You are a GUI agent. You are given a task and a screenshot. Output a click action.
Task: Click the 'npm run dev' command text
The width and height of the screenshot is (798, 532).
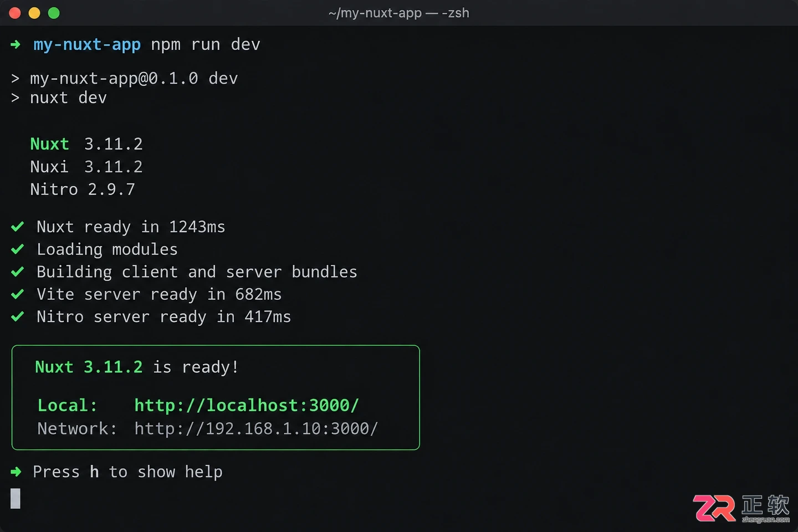pos(206,44)
